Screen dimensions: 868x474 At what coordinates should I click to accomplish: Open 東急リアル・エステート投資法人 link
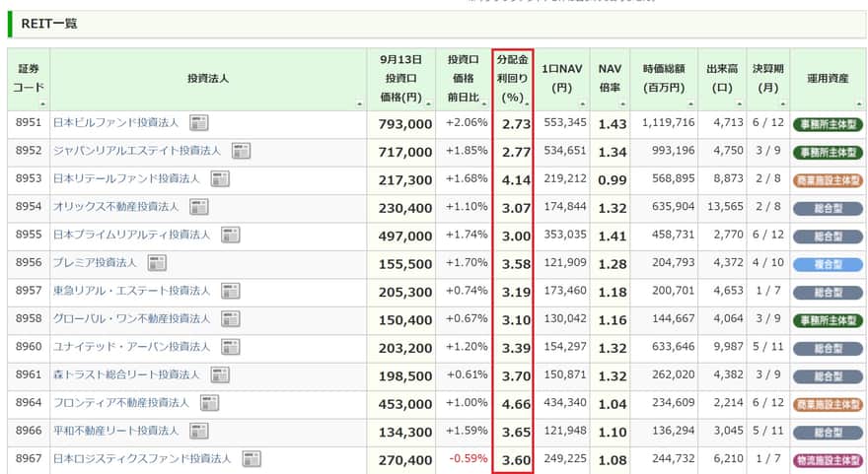pyautogui.click(x=132, y=291)
